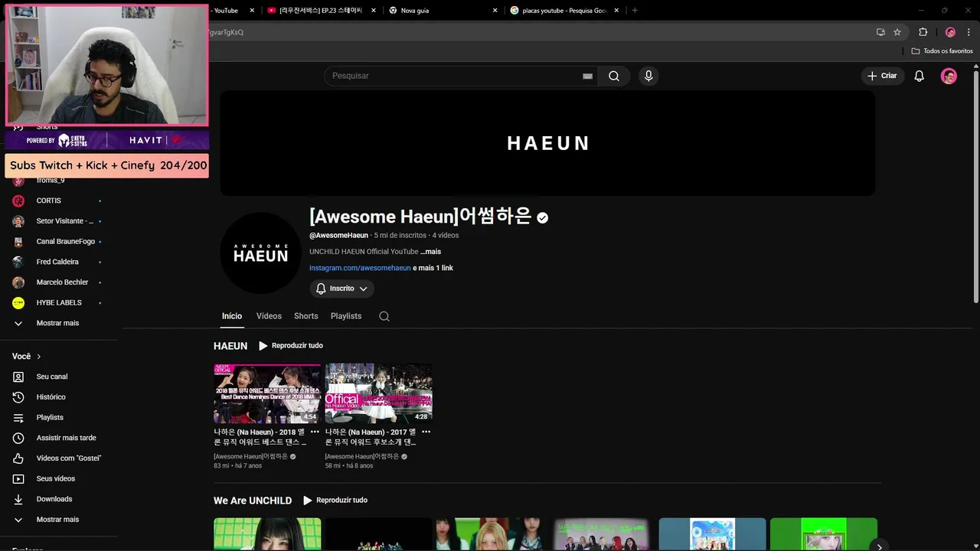Open HYBE LABELS subscription
This screenshot has height=551, width=980.
(57, 303)
